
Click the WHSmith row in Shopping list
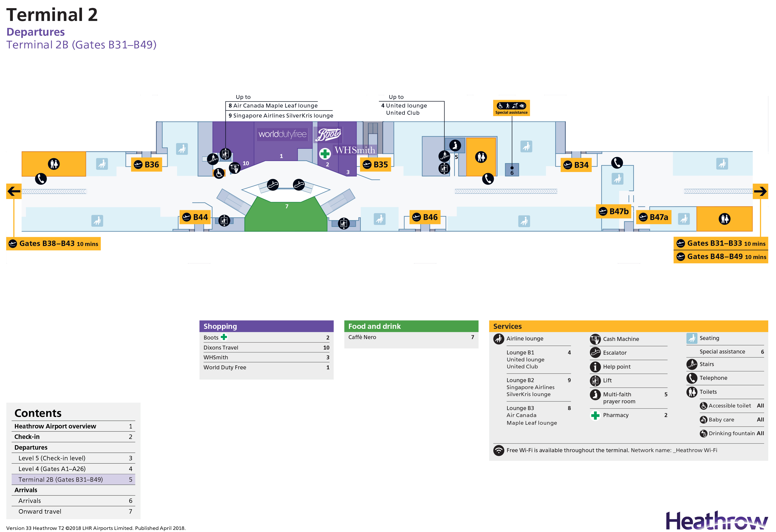click(x=266, y=357)
